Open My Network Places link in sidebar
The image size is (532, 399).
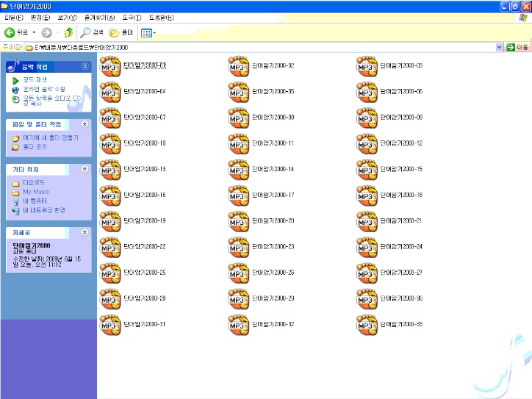[x=44, y=210]
